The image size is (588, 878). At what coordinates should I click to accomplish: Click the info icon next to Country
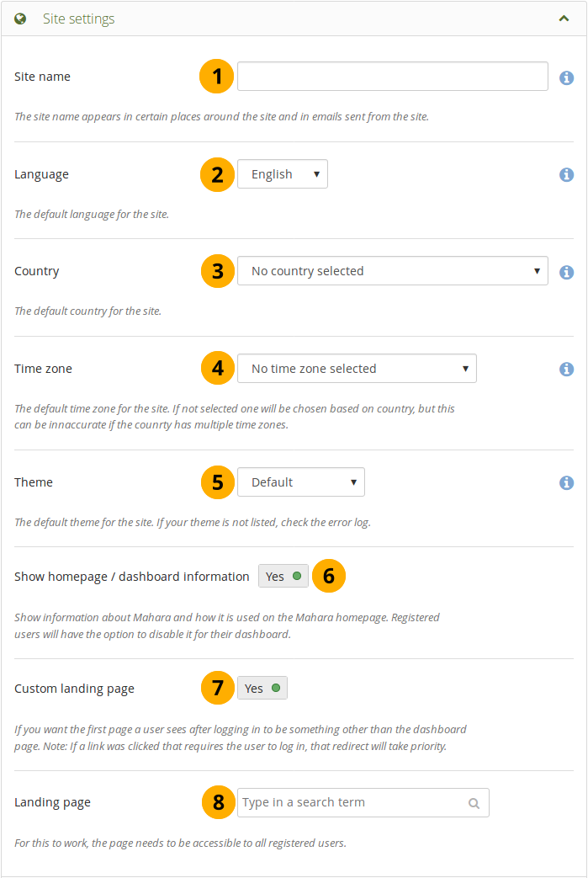tap(566, 272)
